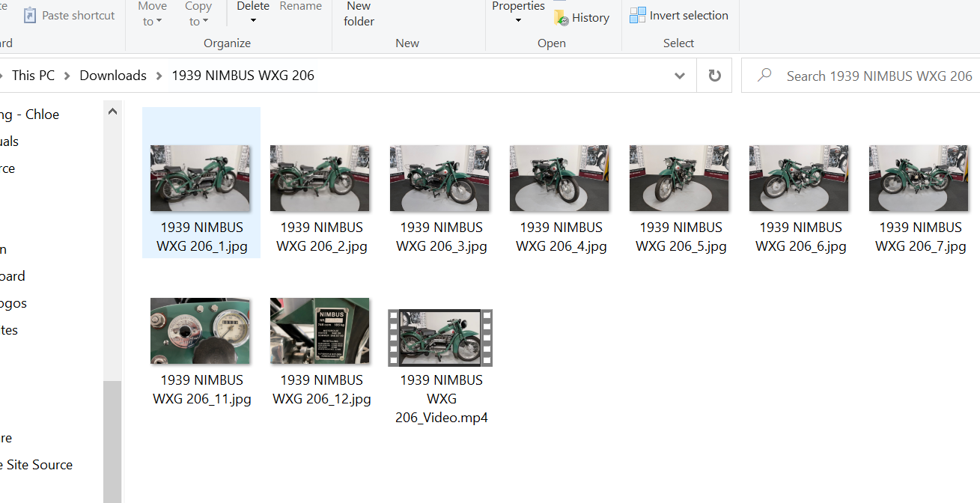Refresh the folder view
The width and height of the screenshot is (980, 503).
click(x=713, y=75)
